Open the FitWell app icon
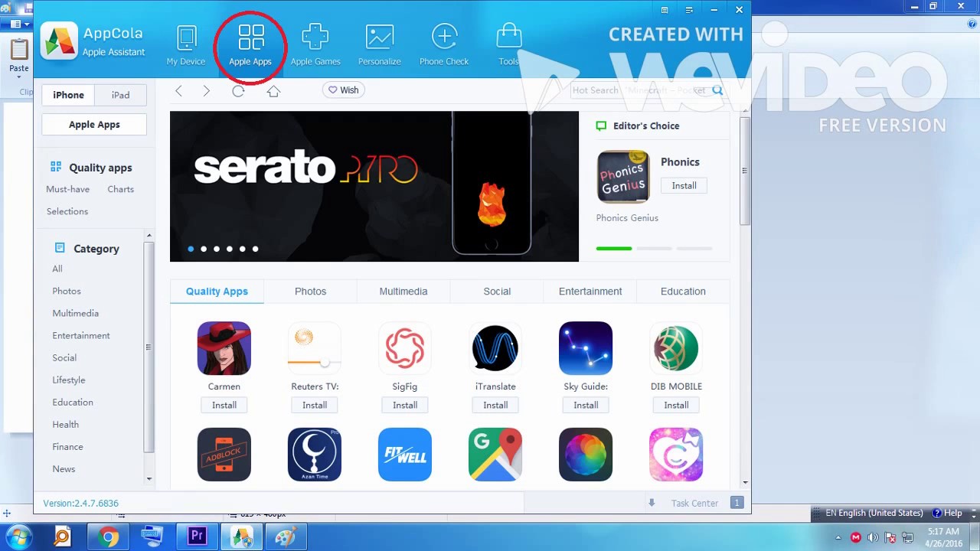980x551 pixels. [405, 455]
